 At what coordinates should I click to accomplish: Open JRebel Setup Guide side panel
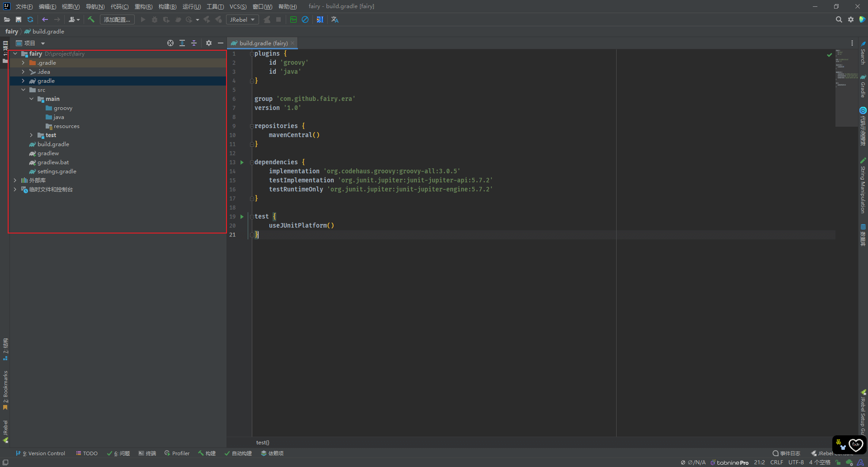tap(863, 413)
